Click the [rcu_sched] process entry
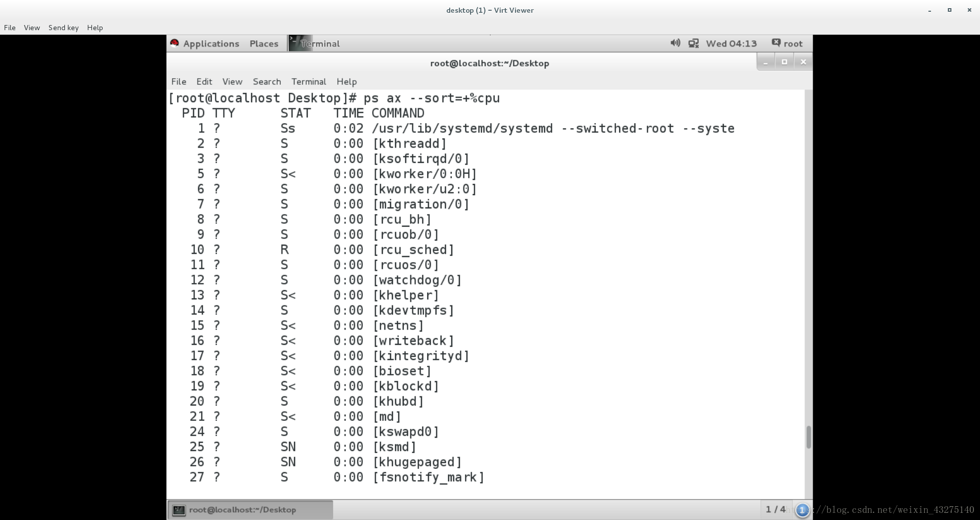Image resolution: width=980 pixels, height=520 pixels. [x=413, y=250]
